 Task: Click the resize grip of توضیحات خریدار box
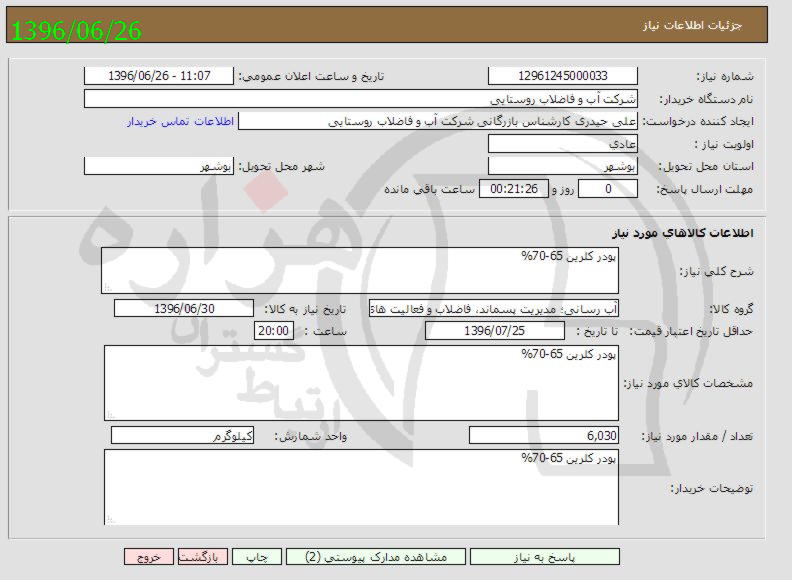tap(110, 519)
